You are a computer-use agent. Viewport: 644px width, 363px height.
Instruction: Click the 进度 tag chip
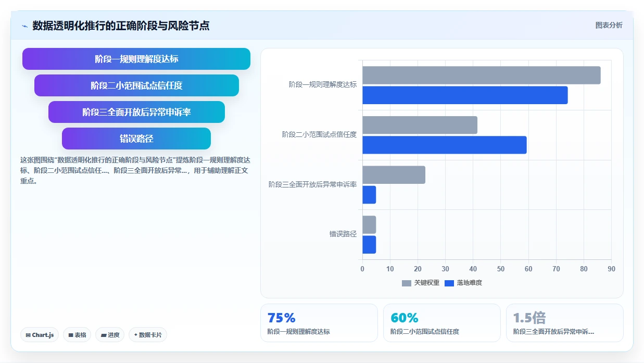click(x=110, y=335)
